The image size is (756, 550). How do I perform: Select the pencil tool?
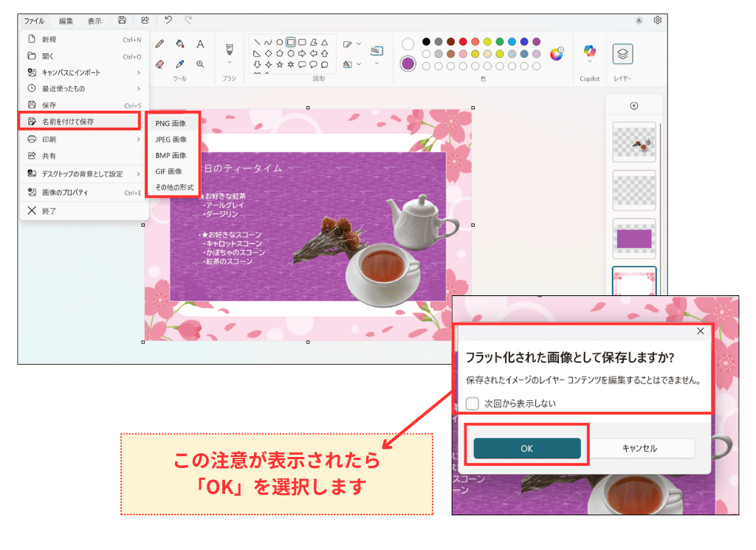tap(158, 44)
